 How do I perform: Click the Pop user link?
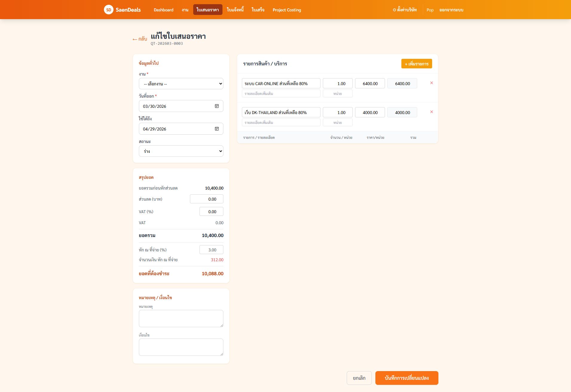(x=430, y=10)
